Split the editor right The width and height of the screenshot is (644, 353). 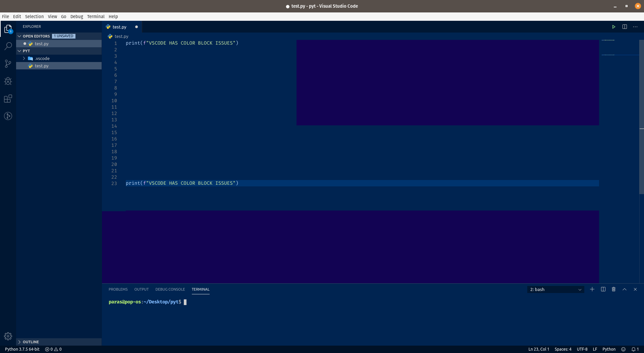(x=625, y=27)
